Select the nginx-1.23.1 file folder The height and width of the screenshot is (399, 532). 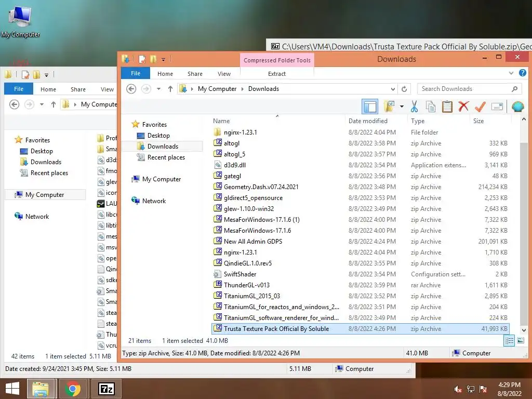pos(240,132)
